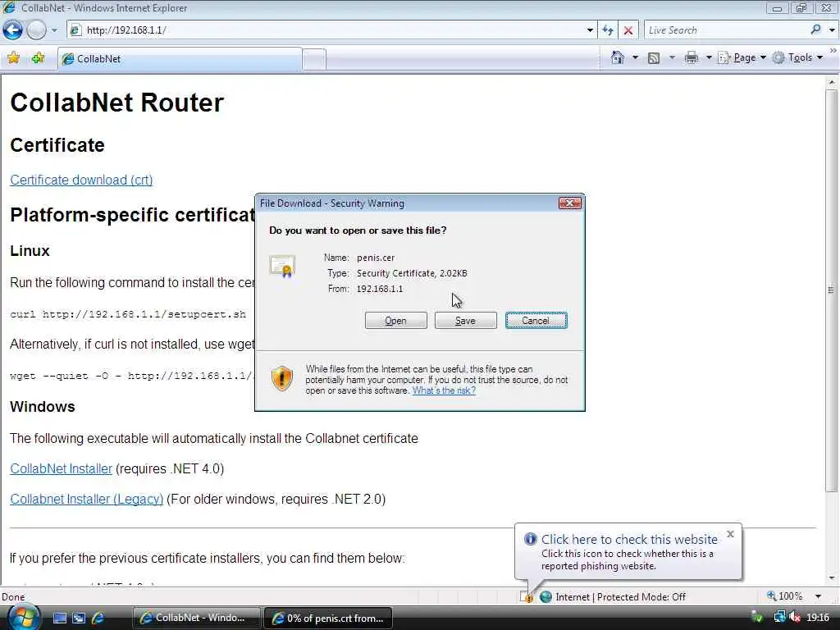The image size is (840, 630).
Task: Launch Internet Explorer from quick launch
Action: point(98,619)
